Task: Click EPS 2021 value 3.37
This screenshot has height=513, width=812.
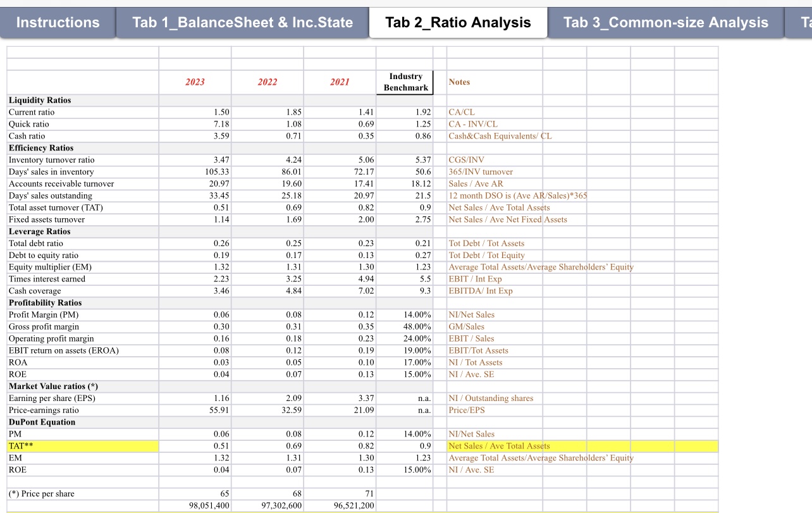Action: pos(340,399)
